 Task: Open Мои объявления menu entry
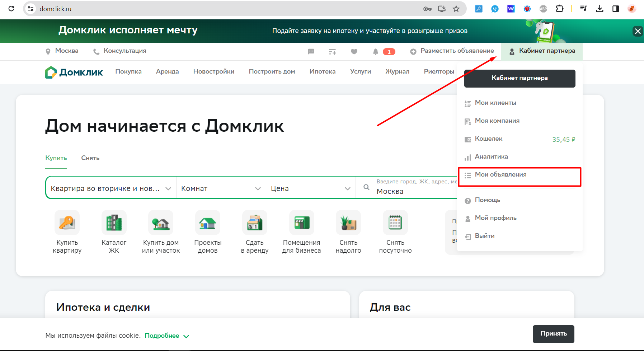click(520, 175)
